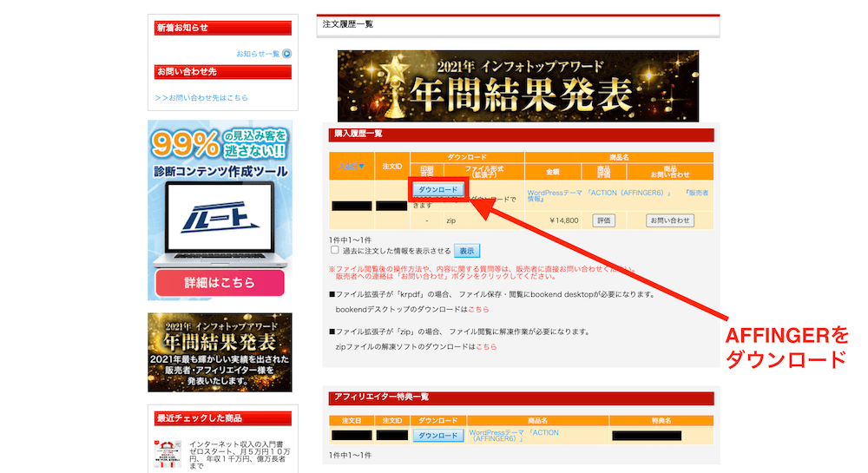Click the 特典名 column header
Image resolution: width=868 pixels, height=473 pixels.
point(661,420)
